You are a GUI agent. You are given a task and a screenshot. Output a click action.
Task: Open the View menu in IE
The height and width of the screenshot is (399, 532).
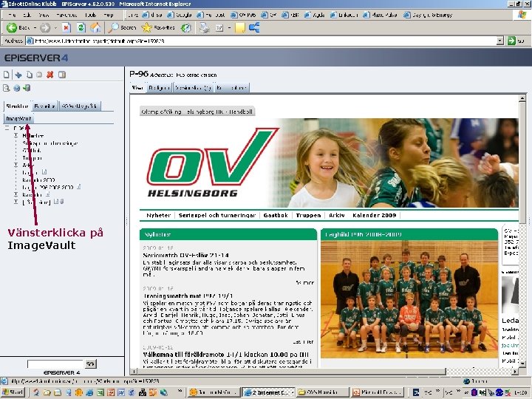(44, 15)
